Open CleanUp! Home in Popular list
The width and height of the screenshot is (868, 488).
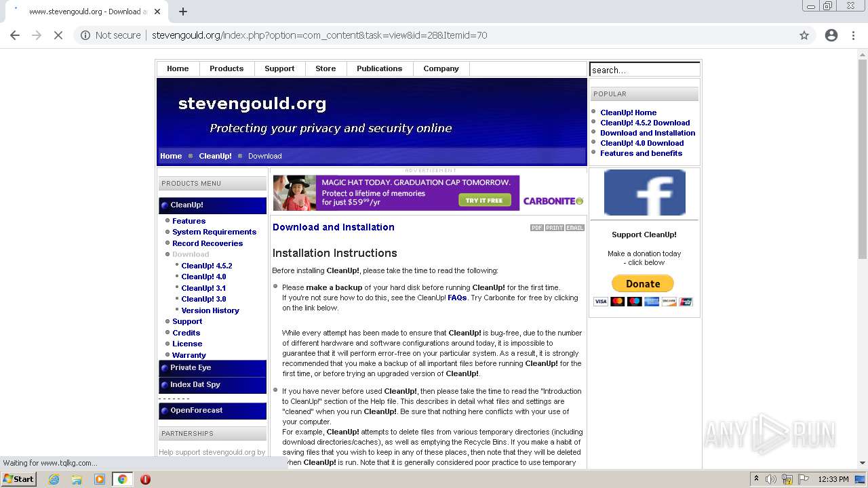[629, 113]
